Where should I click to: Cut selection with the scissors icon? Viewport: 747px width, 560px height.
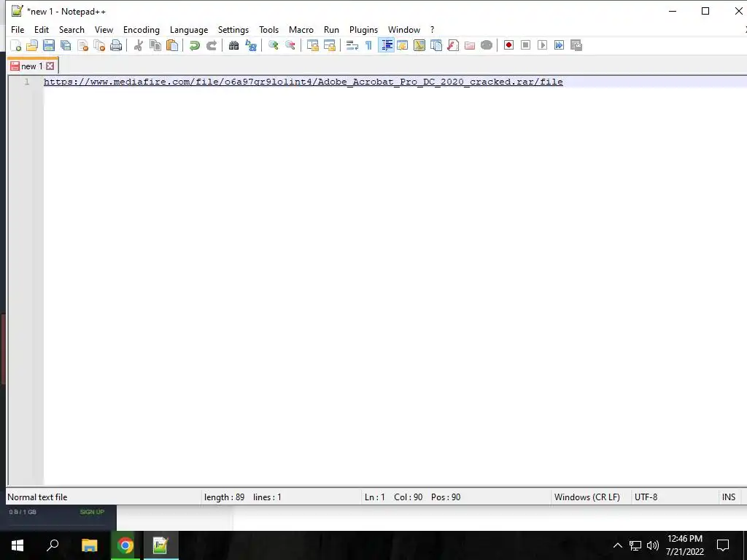point(138,45)
